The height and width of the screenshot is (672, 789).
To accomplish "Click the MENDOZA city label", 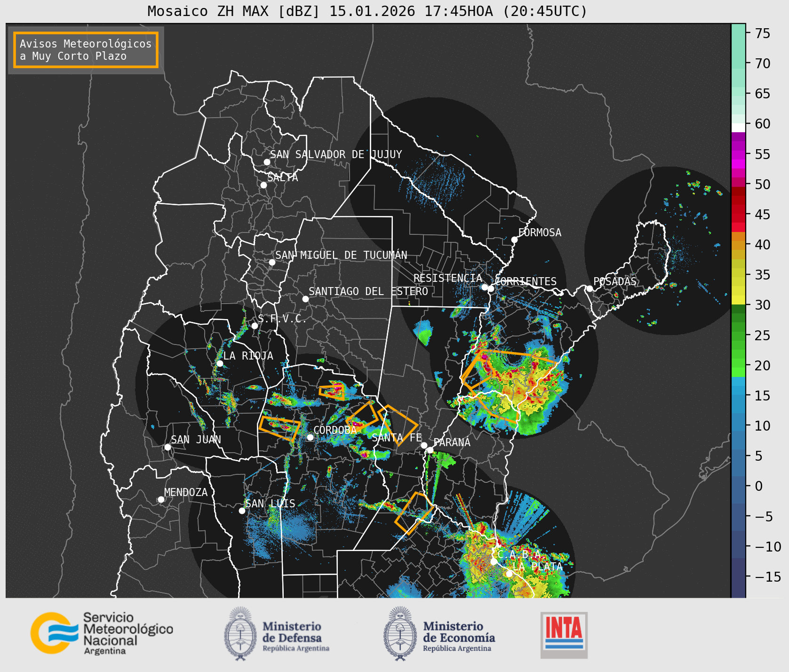I will pyautogui.click(x=186, y=492).
